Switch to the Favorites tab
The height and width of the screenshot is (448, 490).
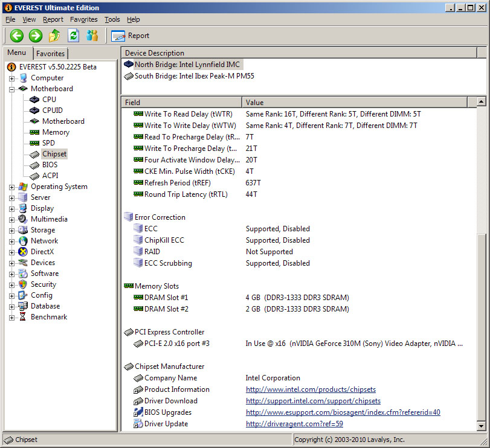coord(50,54)
